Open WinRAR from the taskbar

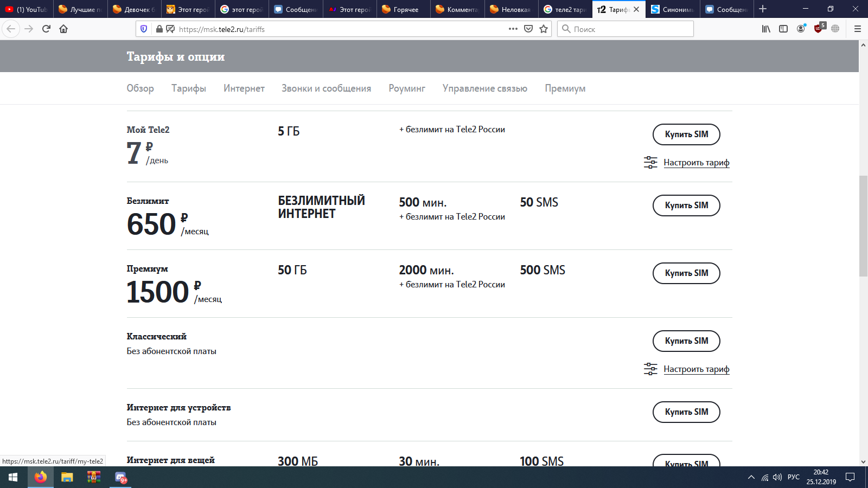(x=94, y=477)
